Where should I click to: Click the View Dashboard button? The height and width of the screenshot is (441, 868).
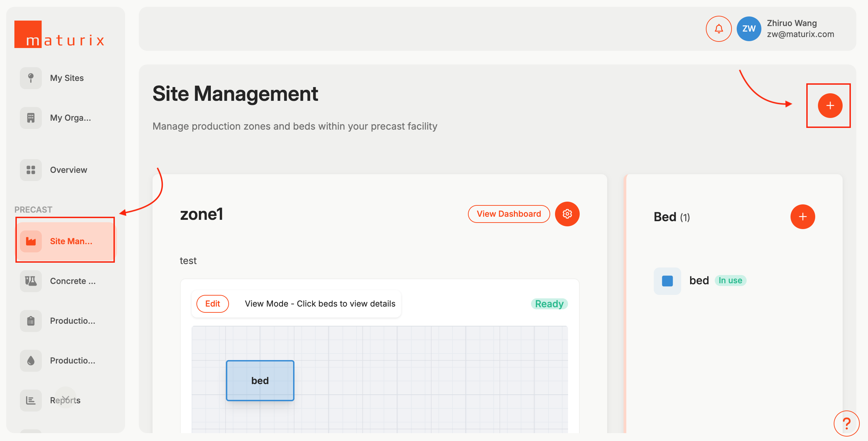click(x=509, y=214)
